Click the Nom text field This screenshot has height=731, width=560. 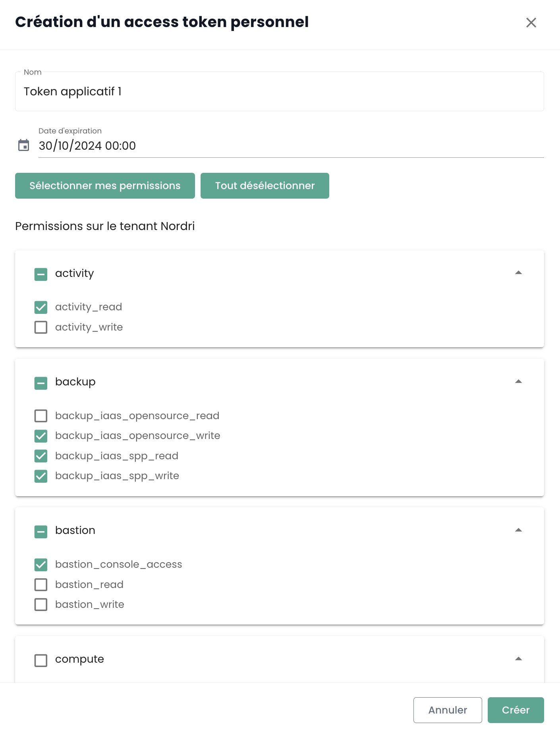tap(279, 92)
